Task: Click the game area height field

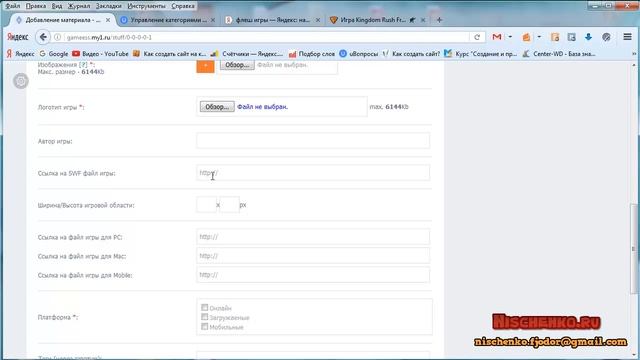Action: click(x=229, y=204)
